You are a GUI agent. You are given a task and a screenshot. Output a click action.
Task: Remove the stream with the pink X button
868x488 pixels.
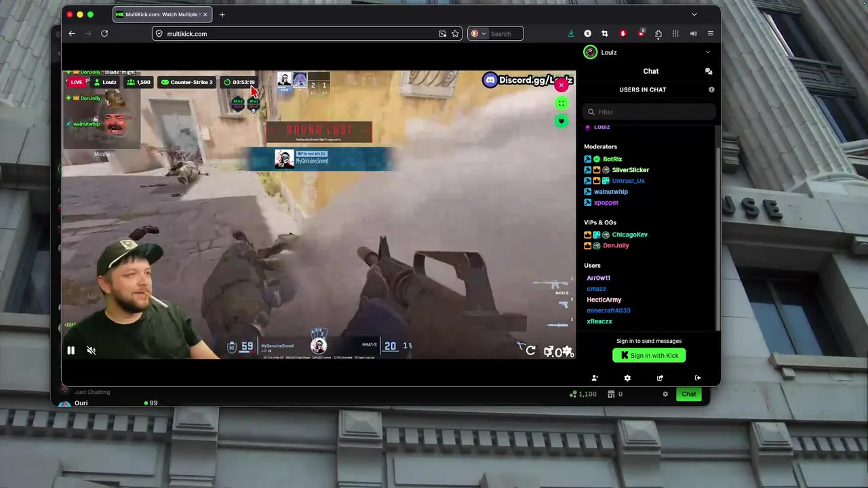tap(561, 85)
